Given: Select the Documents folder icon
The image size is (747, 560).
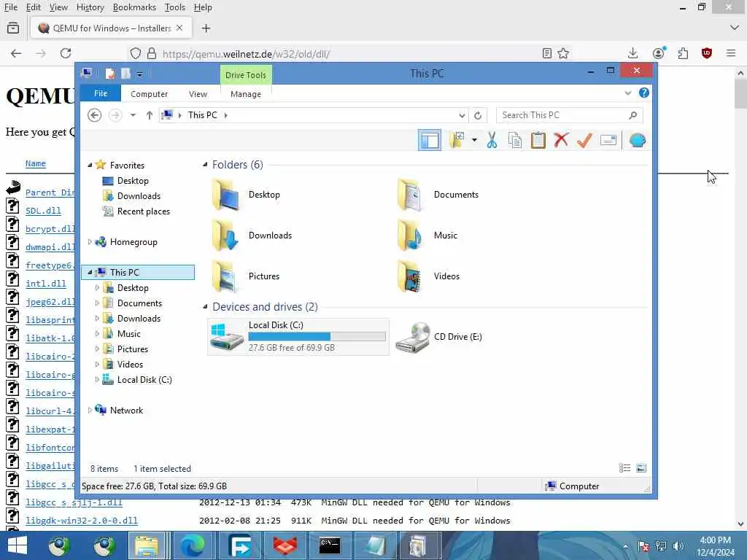Looking at the screenshot, I should point(410,195).
